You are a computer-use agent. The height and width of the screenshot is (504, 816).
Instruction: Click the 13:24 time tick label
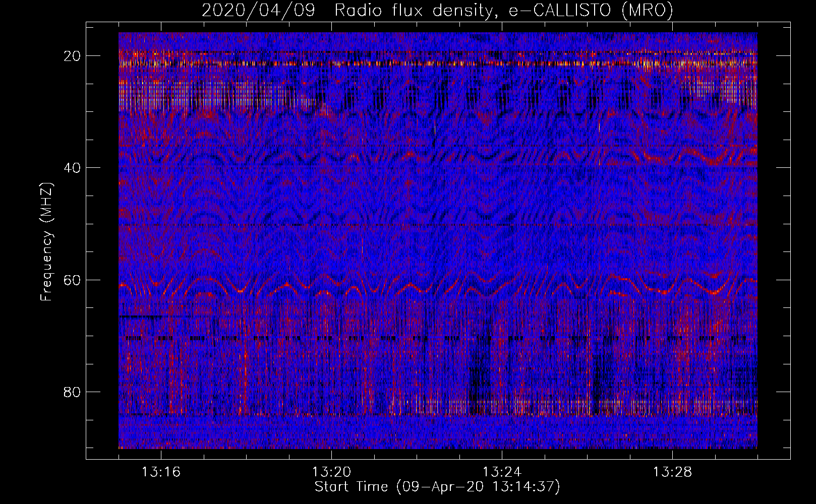click(x=502, y=472)
